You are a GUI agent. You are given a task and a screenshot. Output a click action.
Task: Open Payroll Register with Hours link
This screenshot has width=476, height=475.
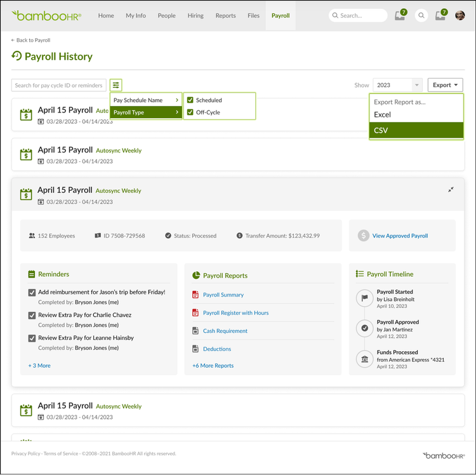click(235, 312)
